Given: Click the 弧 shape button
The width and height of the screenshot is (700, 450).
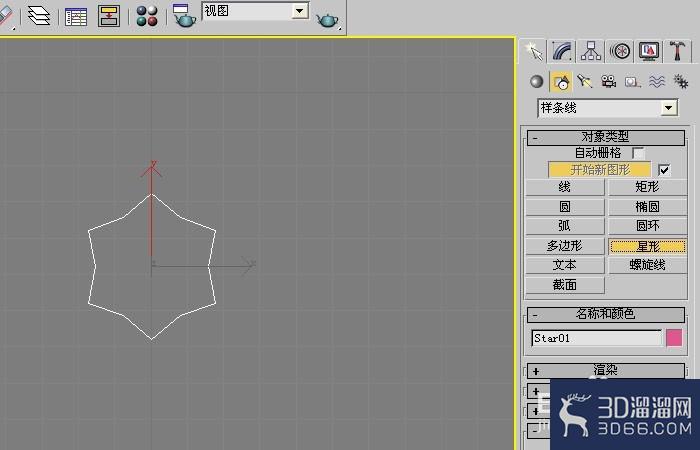Looking at the screenshot, I should point(565,226).
